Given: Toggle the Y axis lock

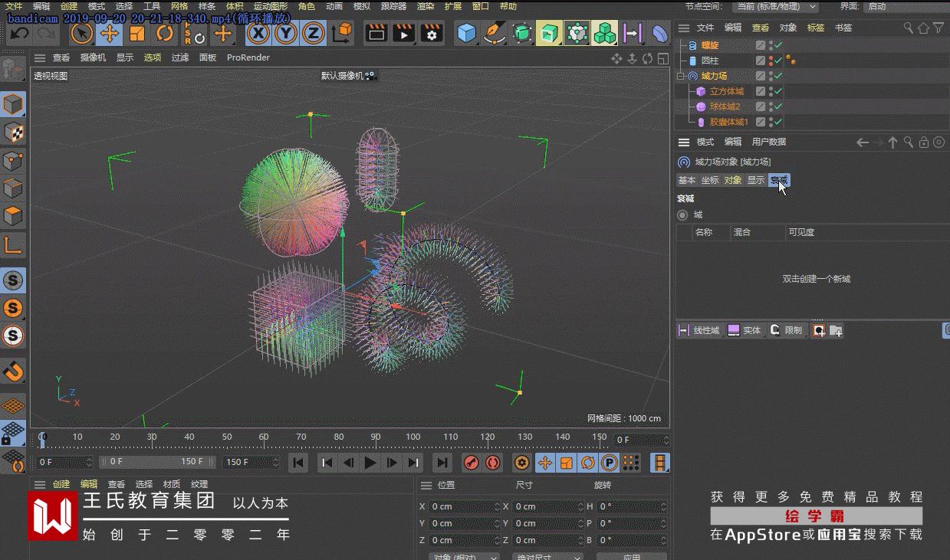Looking at the screenshot, I should (286, 34).
